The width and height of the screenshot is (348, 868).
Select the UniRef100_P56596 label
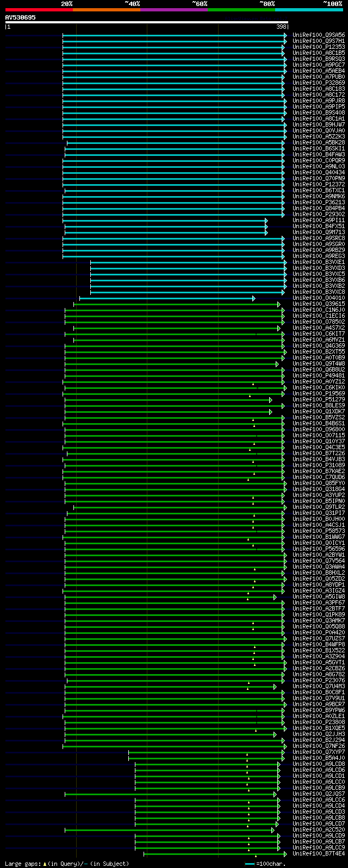(x=319, y=549)
